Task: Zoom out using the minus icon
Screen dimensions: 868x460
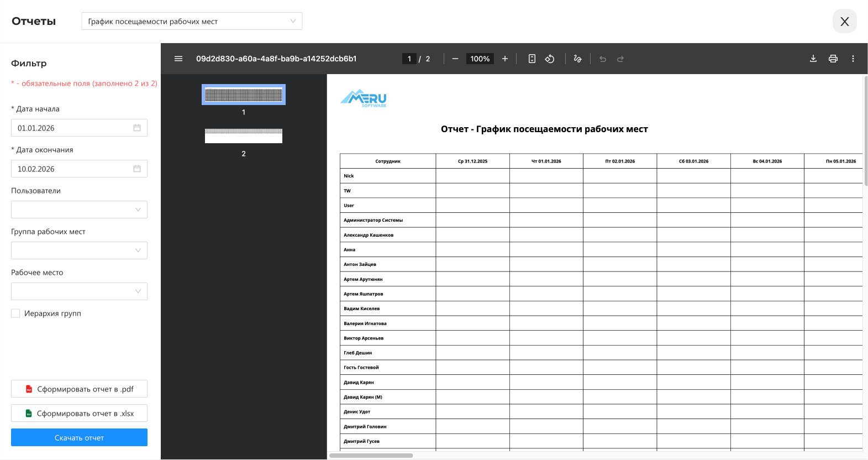Action: [x=455, y=59]
